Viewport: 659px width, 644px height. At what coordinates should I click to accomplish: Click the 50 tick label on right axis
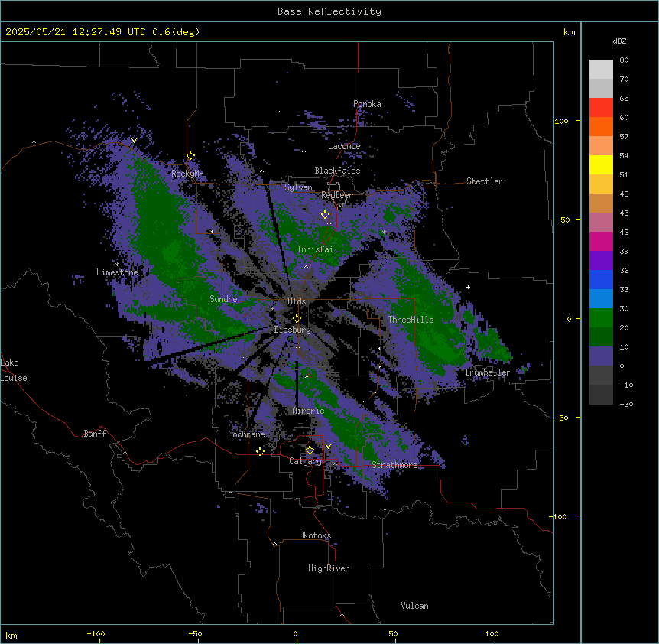click(x=565, y=220)
